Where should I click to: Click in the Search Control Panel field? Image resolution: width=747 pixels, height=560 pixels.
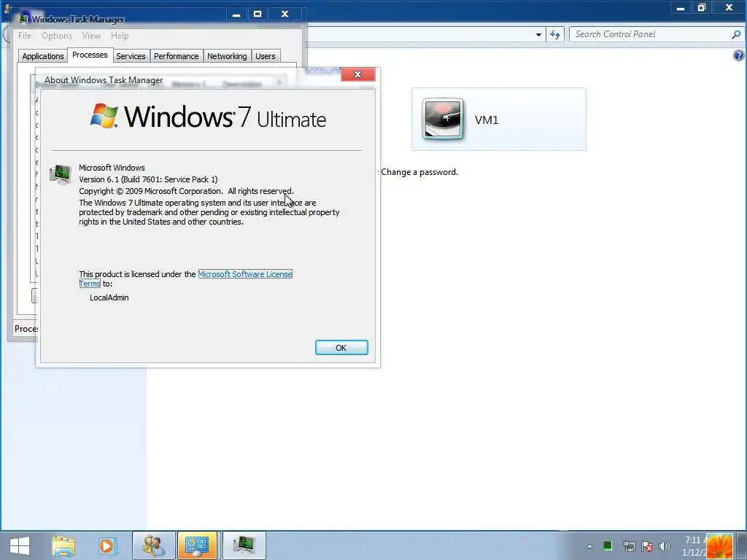(650, 34)
